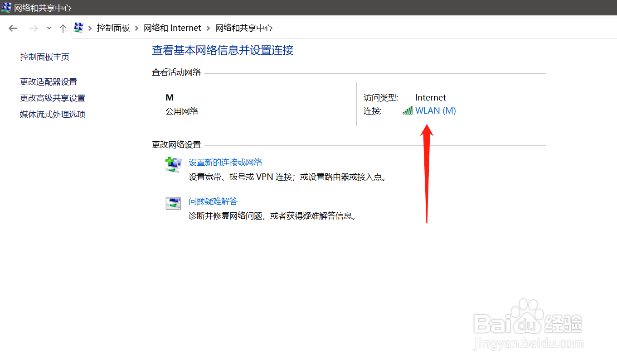Screen dimensions: 617x364
Task: Click the WLAN signal strength bars icon
Action: [x=407, y=110]
